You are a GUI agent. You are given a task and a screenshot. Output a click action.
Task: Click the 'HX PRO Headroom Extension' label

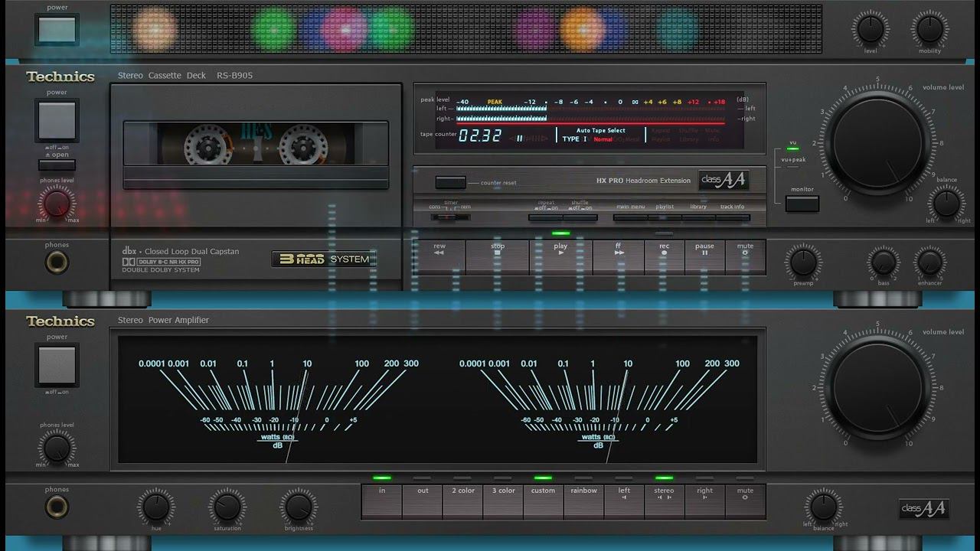tap(643, 181)
